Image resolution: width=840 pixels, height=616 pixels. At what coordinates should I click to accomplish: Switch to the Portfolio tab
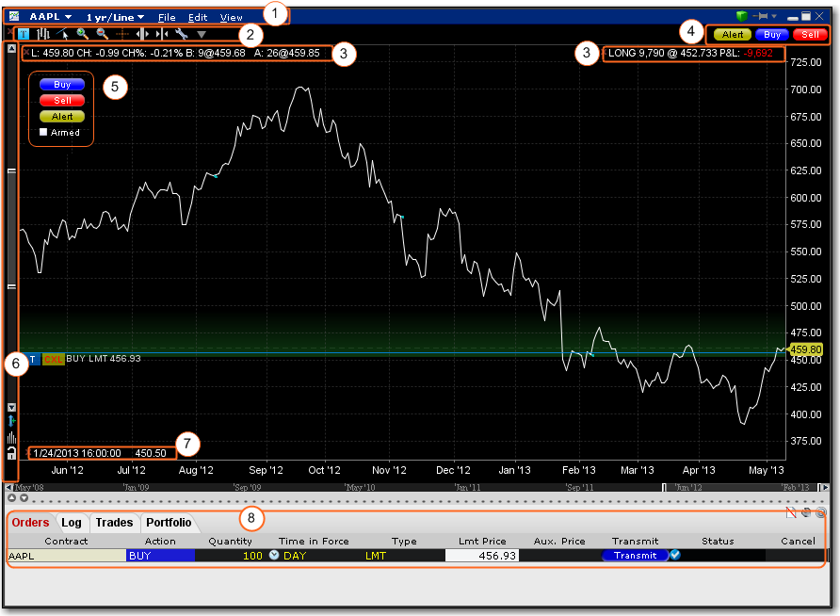pos(169,522)
